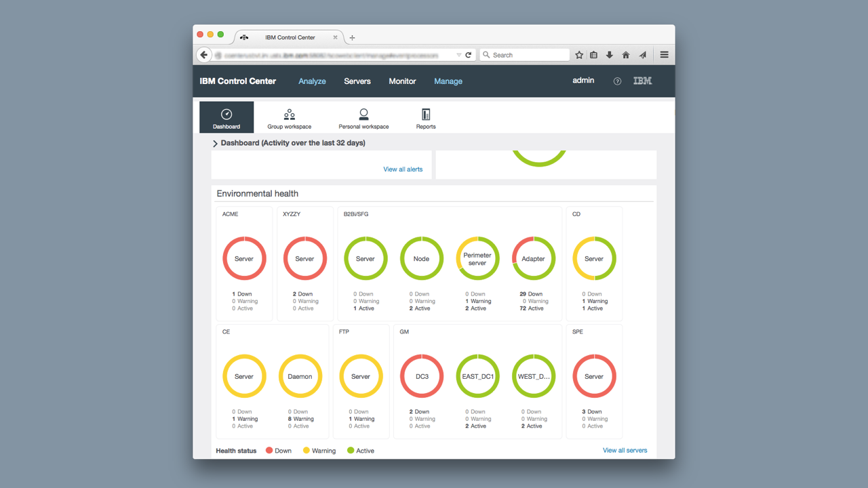Viewport: 868px width, 488px height.
Task: Click the help question mark icon
Action: click(616, 81)
